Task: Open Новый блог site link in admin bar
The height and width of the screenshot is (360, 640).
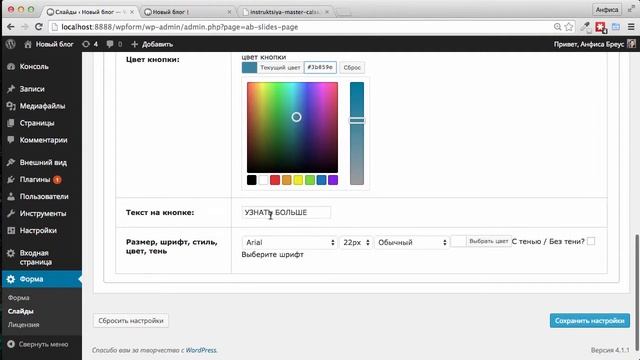Action: [49, 44]
